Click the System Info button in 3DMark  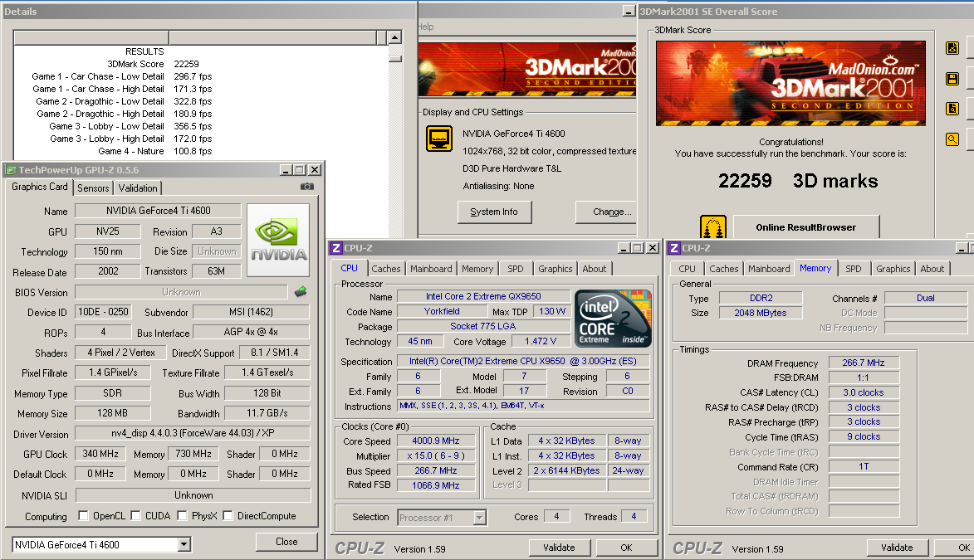coord(494,212)
